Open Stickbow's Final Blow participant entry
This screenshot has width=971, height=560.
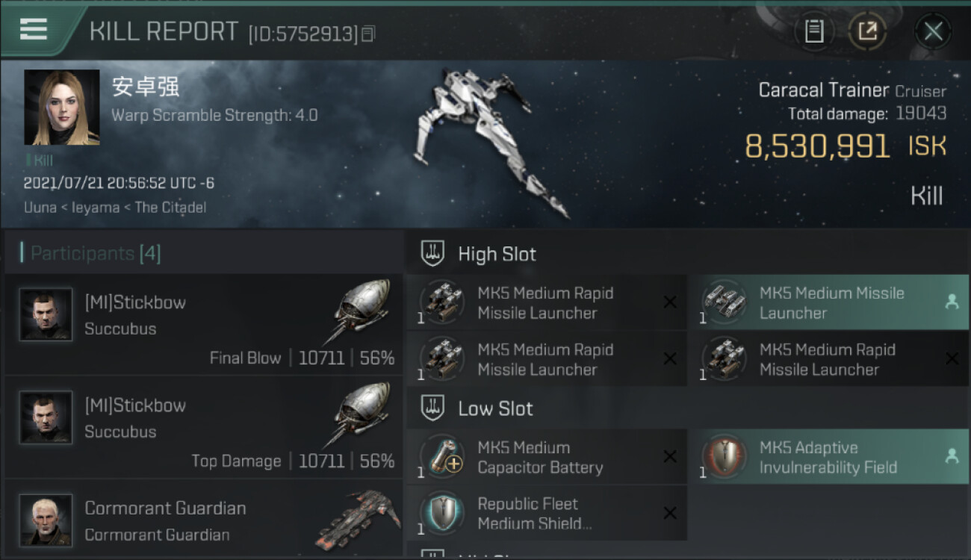click(203, 324)
